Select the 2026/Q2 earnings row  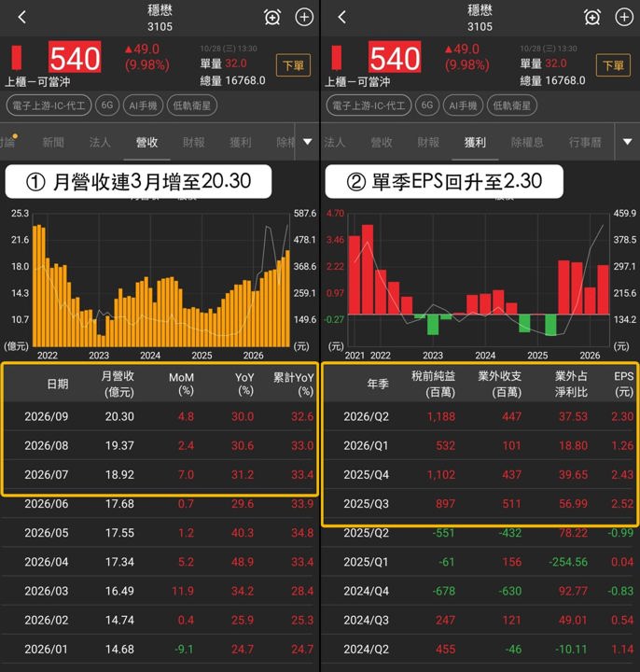(x=480, y=416)
